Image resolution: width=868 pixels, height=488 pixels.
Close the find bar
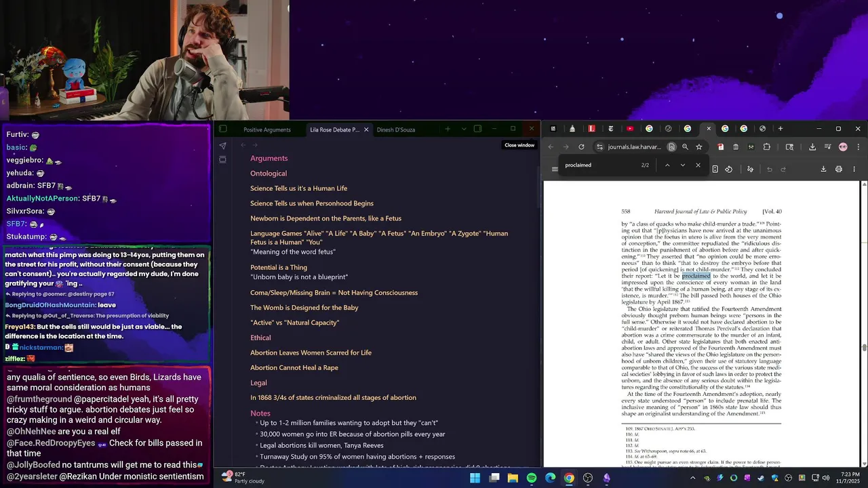[x=698, y=165]
